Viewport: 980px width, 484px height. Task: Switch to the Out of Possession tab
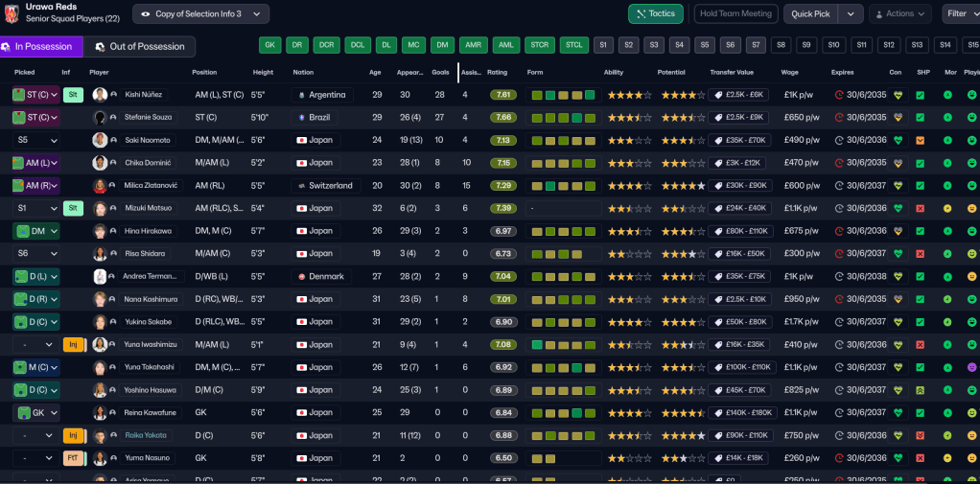point(139,46)
